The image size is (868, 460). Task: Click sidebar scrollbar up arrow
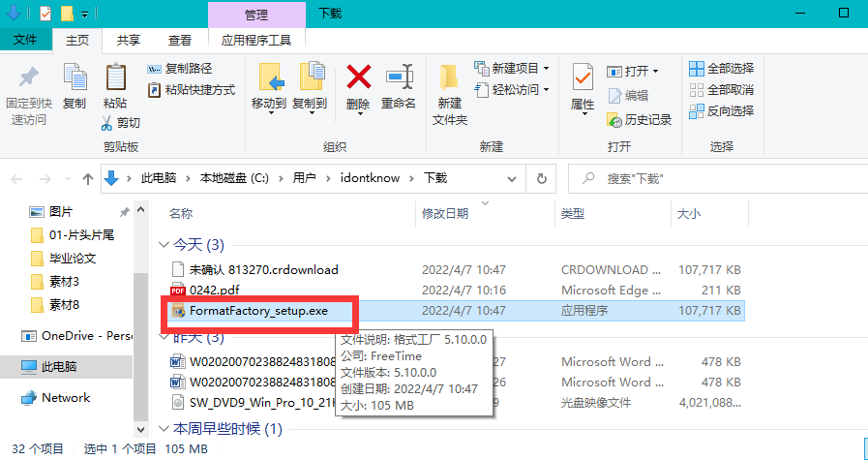click(x=140, y=209)
